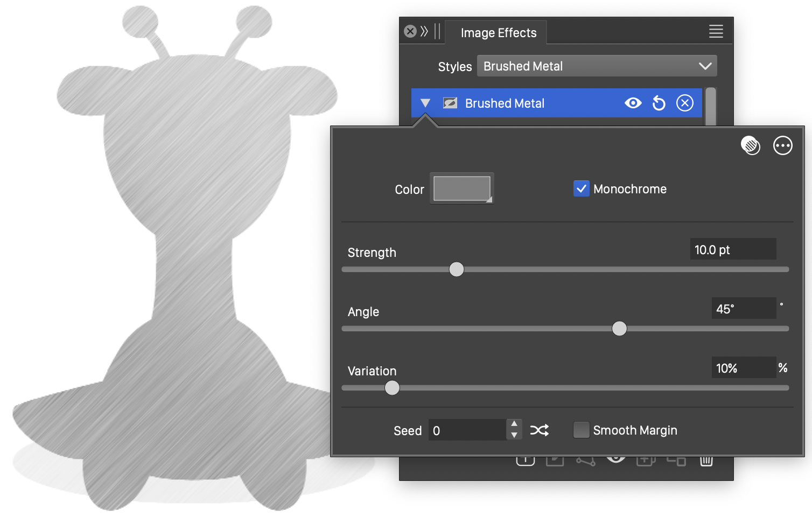Remove the Brushed Metal effect

click(x=684, y=103)
